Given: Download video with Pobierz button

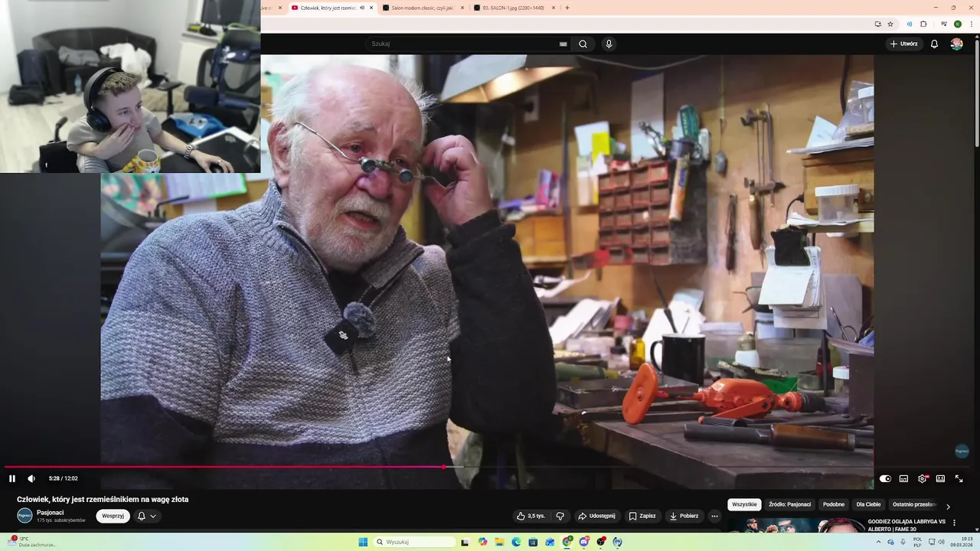Looking at the screenshot, I should (x=684, y=516).
